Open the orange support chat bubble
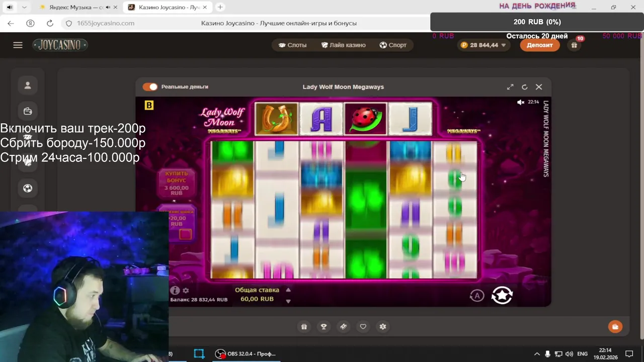644x362 pixels. (615, 327)
